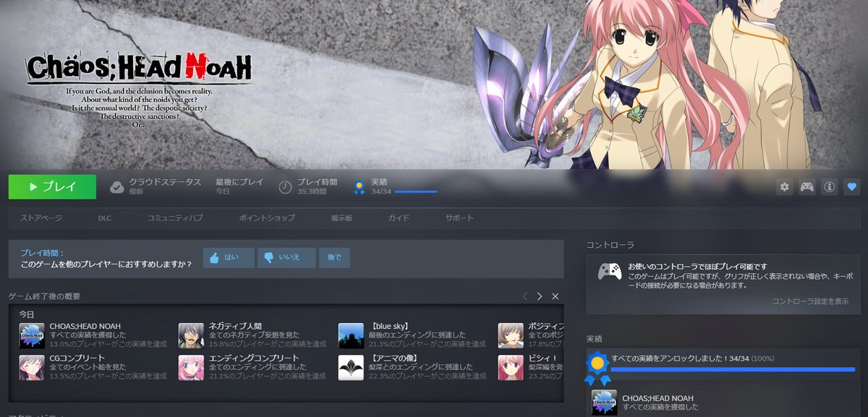Click the green プレイ button
Screen dimensions: 868x417
[52, 186]
